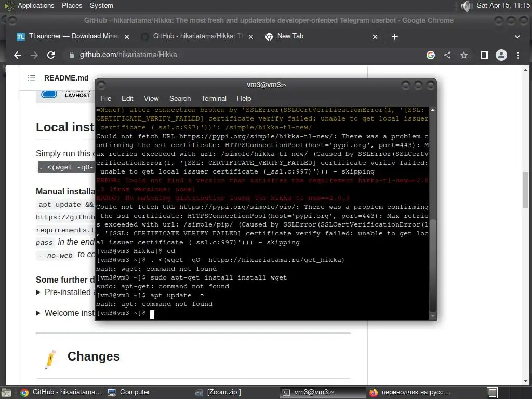Click the site lock icon

coord(72,55)
